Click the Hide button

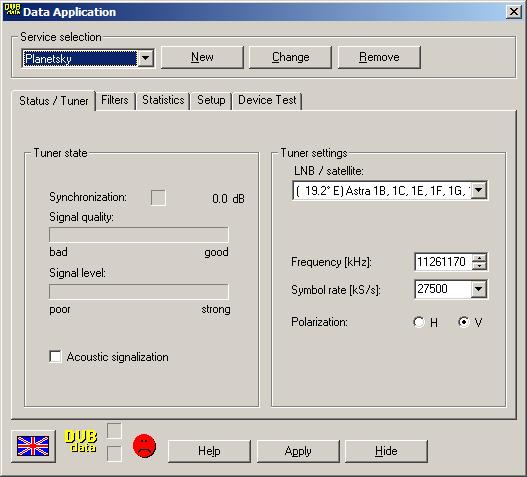pyautogui.click(x=387, y=451)
